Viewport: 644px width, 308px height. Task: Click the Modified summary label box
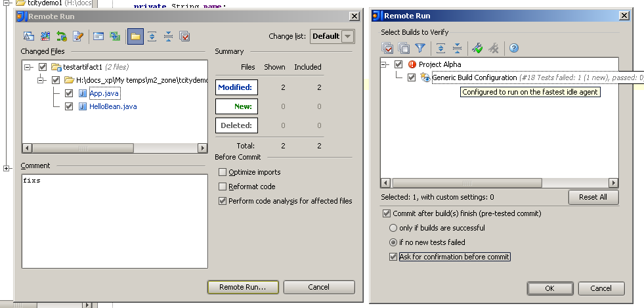(236, 87)
